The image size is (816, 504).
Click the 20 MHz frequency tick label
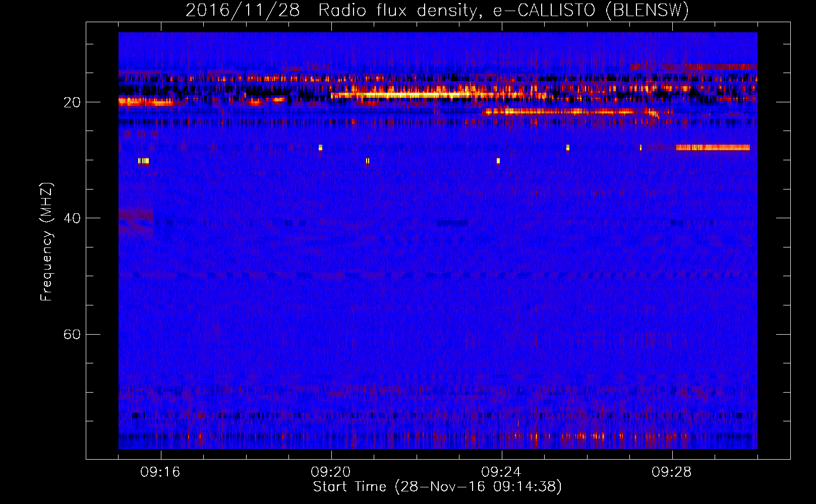tap(72, 102)
